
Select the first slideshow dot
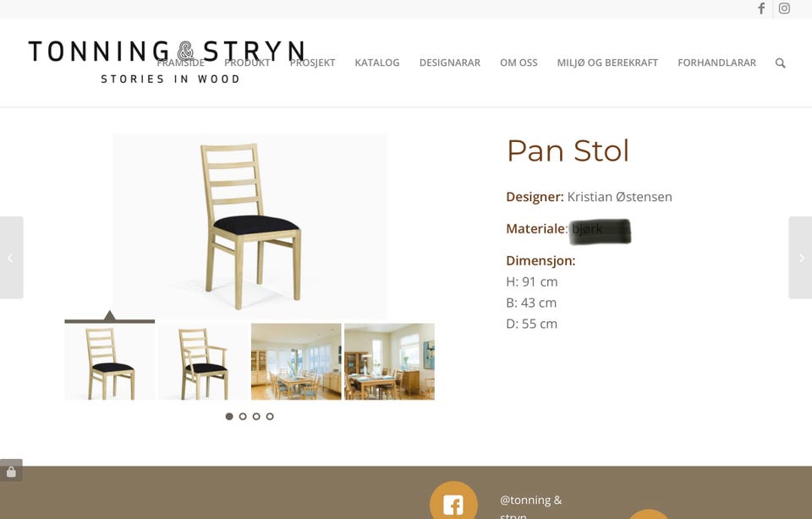click(x=229, y=416)
